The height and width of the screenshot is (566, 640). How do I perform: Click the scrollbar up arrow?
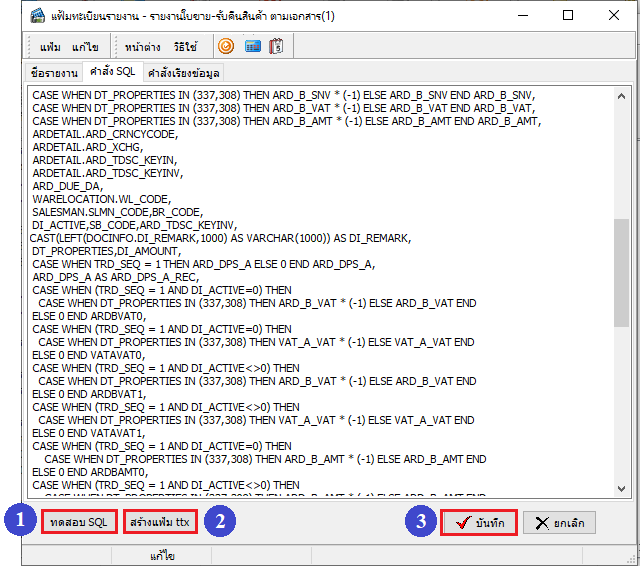[x=621, y=96]
